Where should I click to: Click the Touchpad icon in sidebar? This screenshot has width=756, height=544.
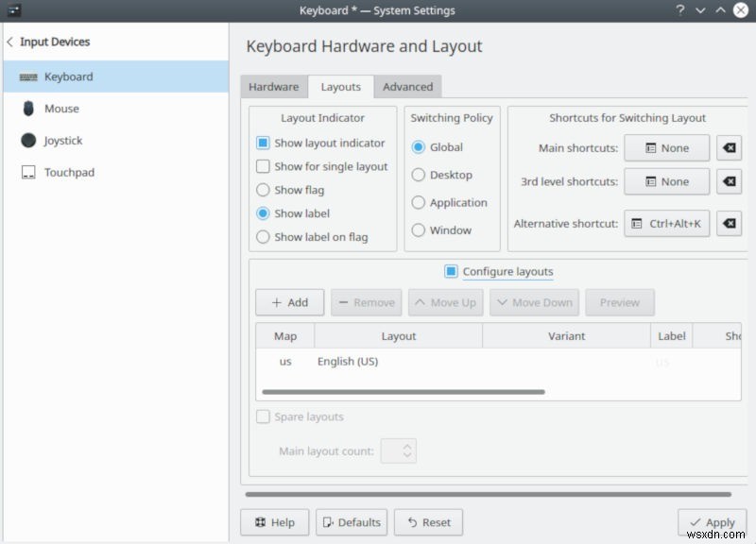click(x=28, y=173)
